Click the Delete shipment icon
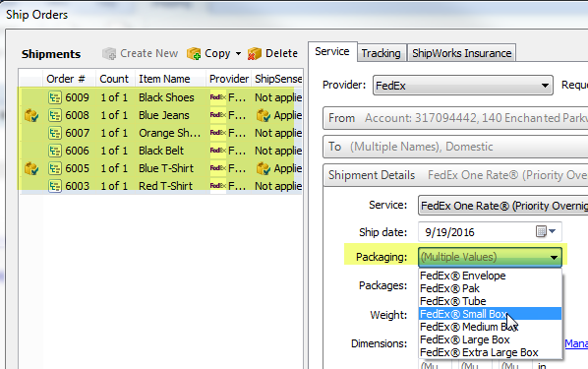588x369 pixels. tap(255, 53)
